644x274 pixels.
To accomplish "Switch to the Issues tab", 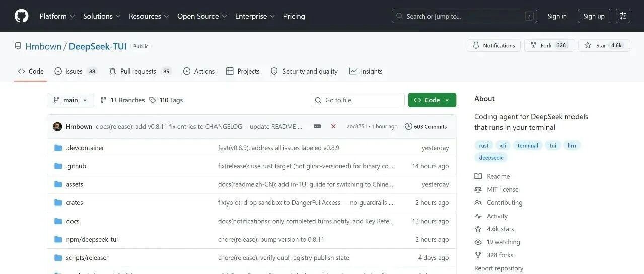I will pos(76,71).
